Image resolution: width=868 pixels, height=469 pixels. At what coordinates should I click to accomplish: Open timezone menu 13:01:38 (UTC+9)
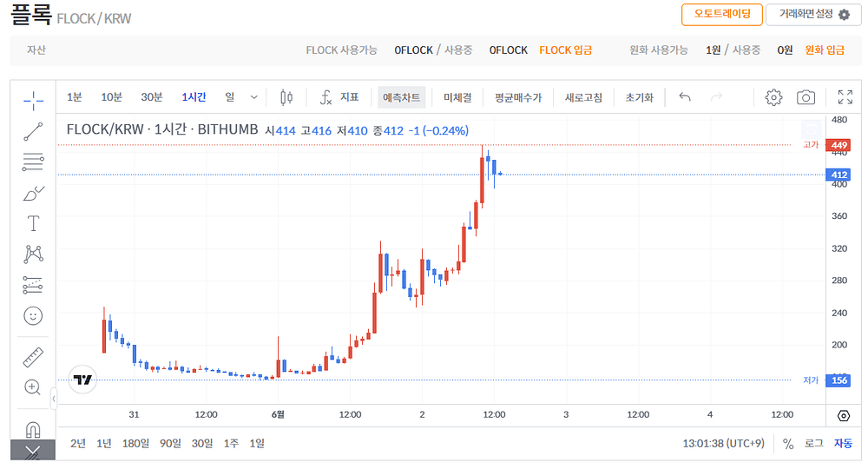(724, 444)
